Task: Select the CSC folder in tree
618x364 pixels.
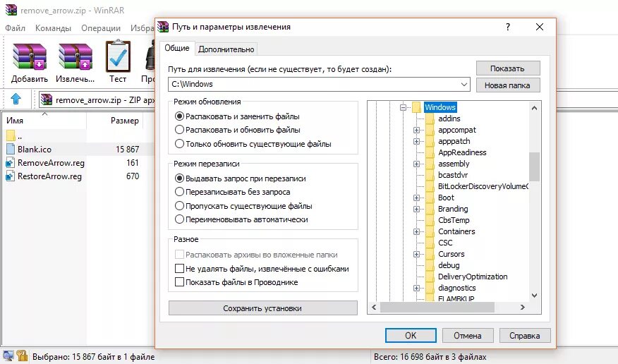Action: click(x=445, y=243)
